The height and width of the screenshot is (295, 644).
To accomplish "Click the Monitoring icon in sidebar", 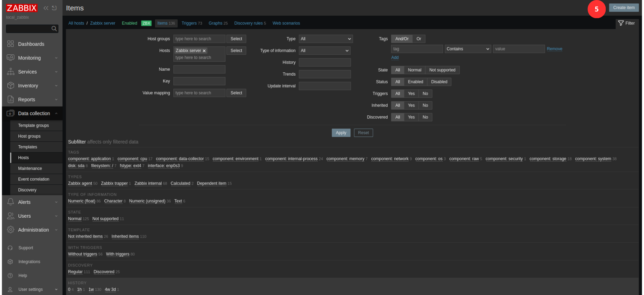I will [10, 58].
